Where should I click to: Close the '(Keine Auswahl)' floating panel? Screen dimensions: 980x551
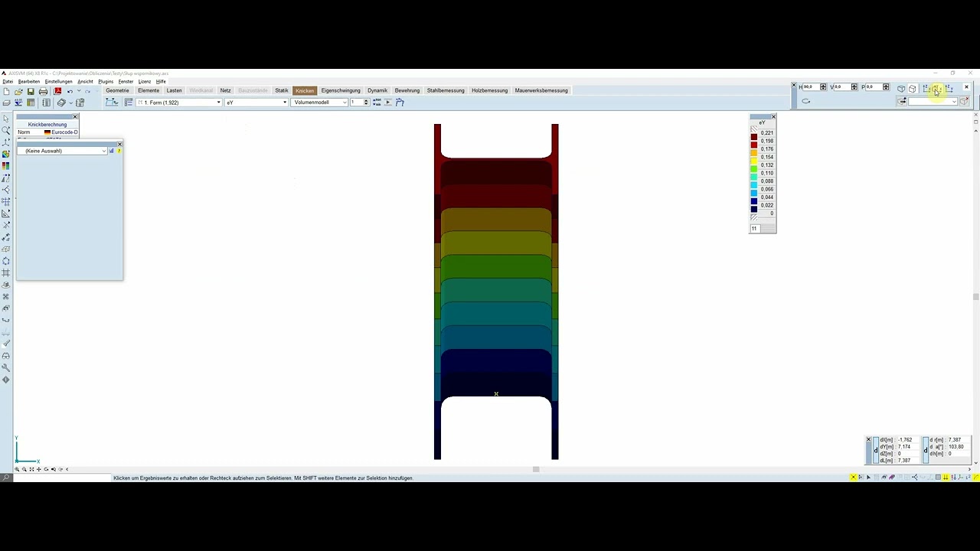point(119,144)
